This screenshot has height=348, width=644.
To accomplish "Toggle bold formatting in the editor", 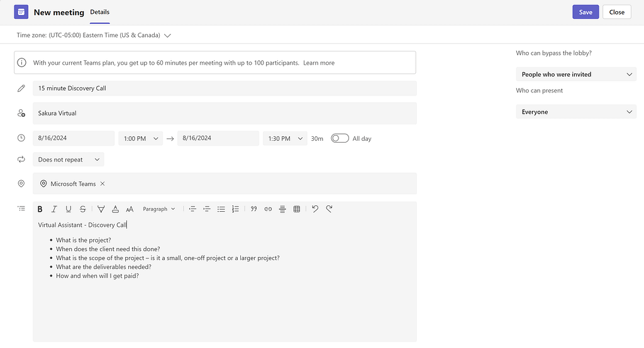I will (x=40, y=209).
